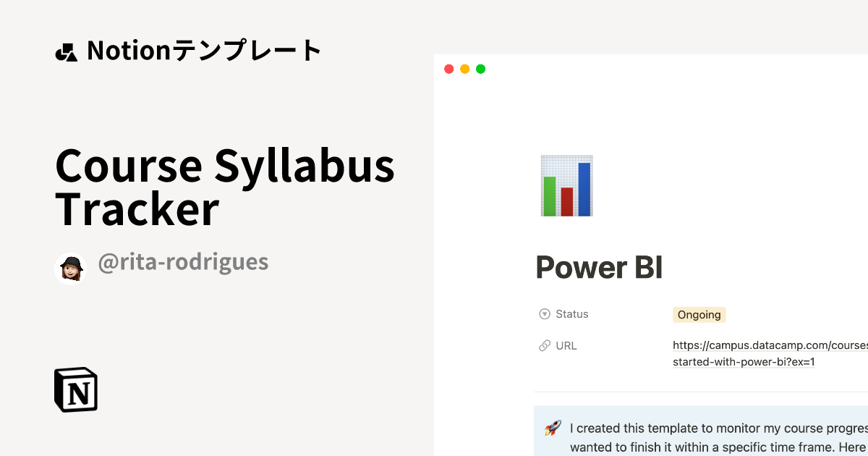
Task: Click inside the light blue callout block
Action: point(723,431)
